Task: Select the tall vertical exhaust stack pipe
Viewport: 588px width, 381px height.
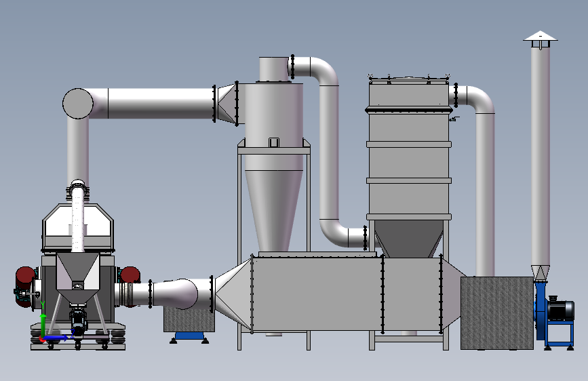Action: [541, 156]
